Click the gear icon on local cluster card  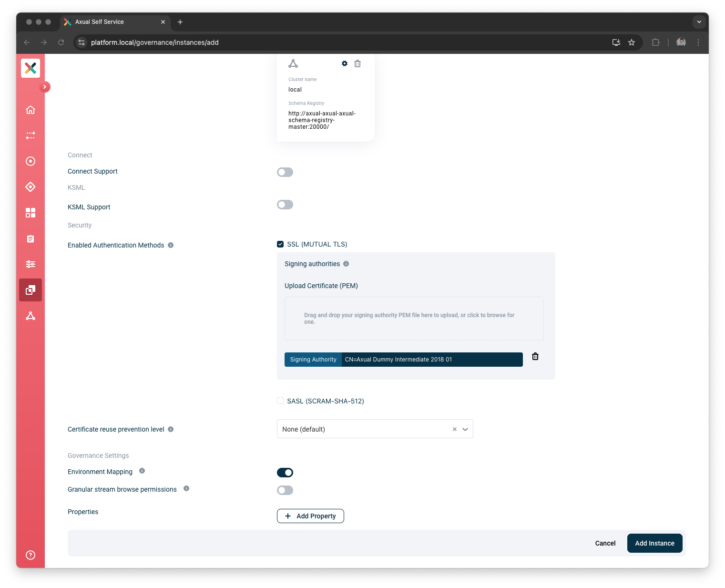pyautogui.click(x=345, y=63)
